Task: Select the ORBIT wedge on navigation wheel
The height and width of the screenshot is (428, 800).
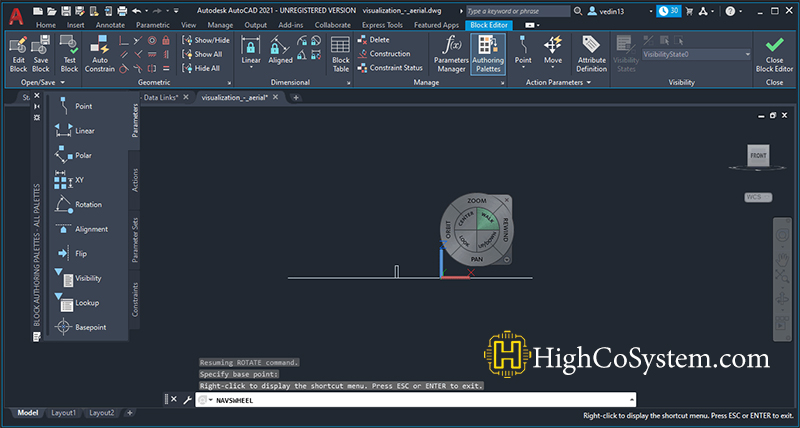Action: tap(448, 230)
